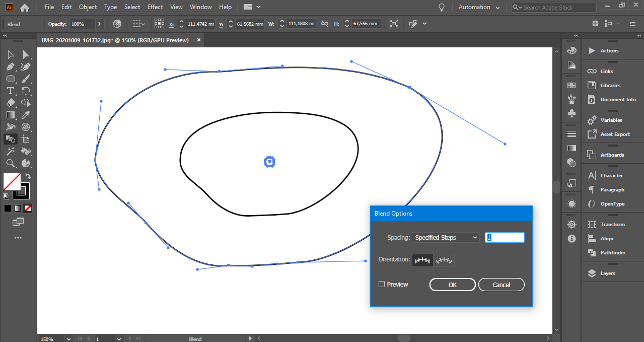The width and height of the screenshot is (644, 342).
Task: Open the Spacing dropdown in Blend Options
Action: pos(445,238)
